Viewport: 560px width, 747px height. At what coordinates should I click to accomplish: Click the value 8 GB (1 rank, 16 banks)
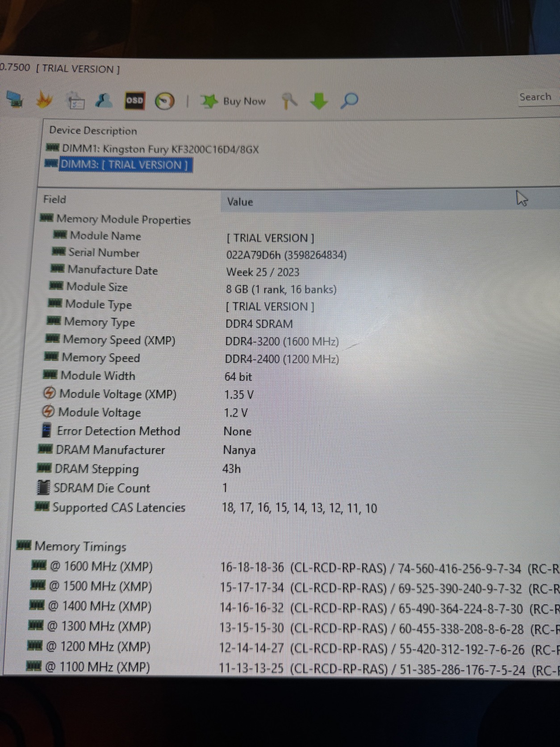point(281,289)
